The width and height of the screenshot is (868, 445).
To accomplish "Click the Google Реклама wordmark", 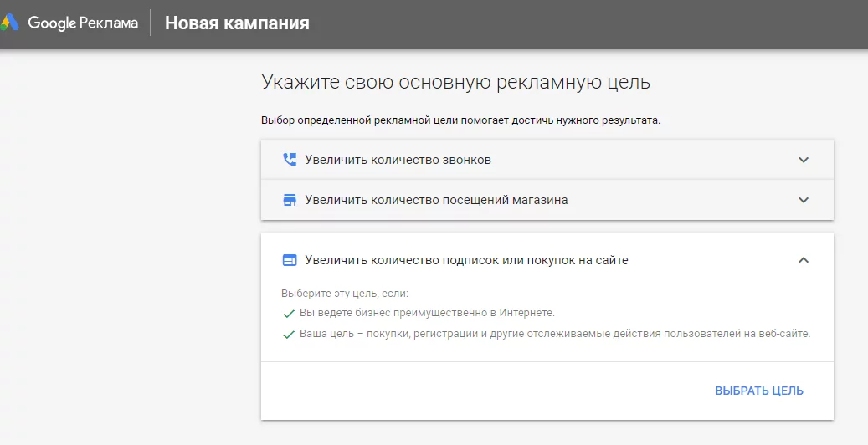I will click(x=83, y=23).
